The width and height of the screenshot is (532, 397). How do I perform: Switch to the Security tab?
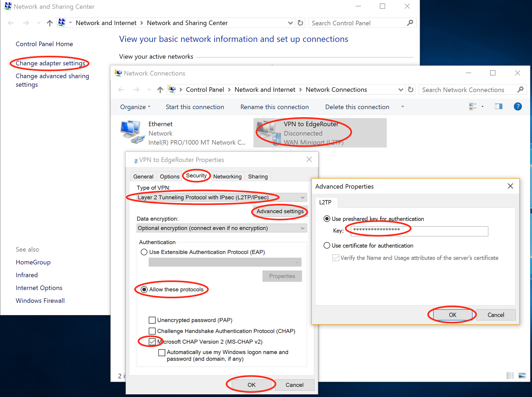click(196, 176)
